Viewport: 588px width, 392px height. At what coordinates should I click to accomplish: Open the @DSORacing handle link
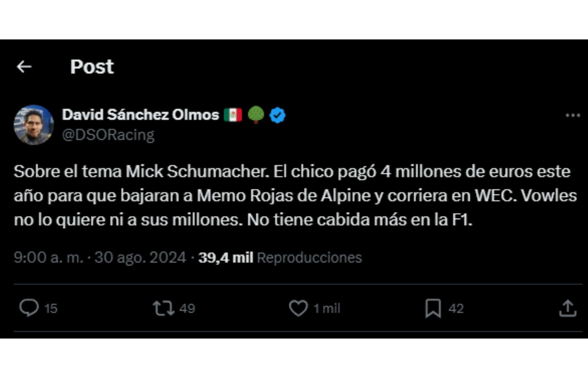(x=108, y=135)
